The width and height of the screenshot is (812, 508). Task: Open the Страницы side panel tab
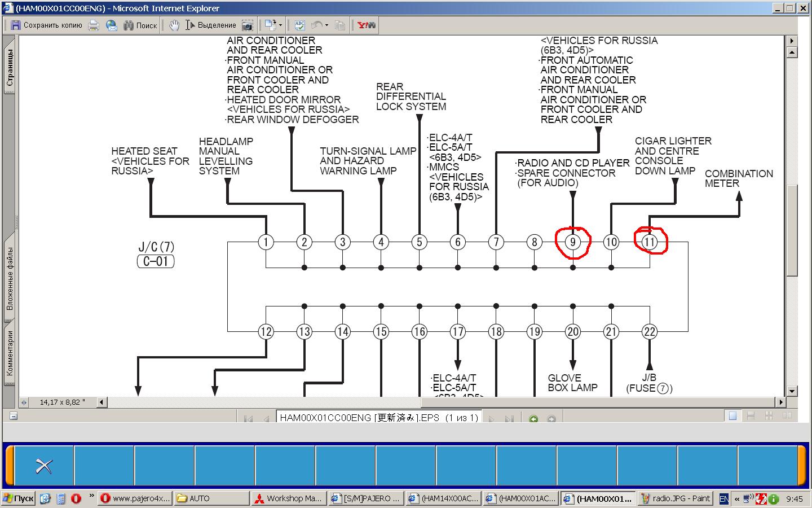click(10, 67)
